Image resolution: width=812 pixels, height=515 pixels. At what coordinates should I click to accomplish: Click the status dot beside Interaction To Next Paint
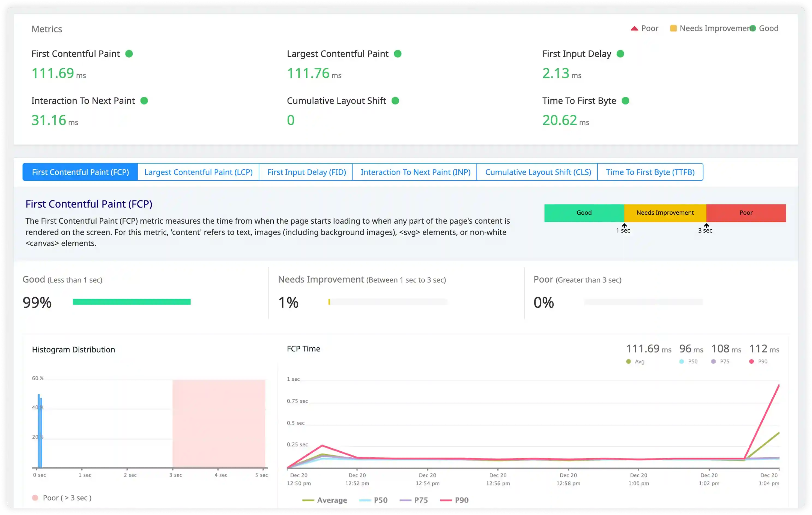pyautogui.click(x=144, y=100)
